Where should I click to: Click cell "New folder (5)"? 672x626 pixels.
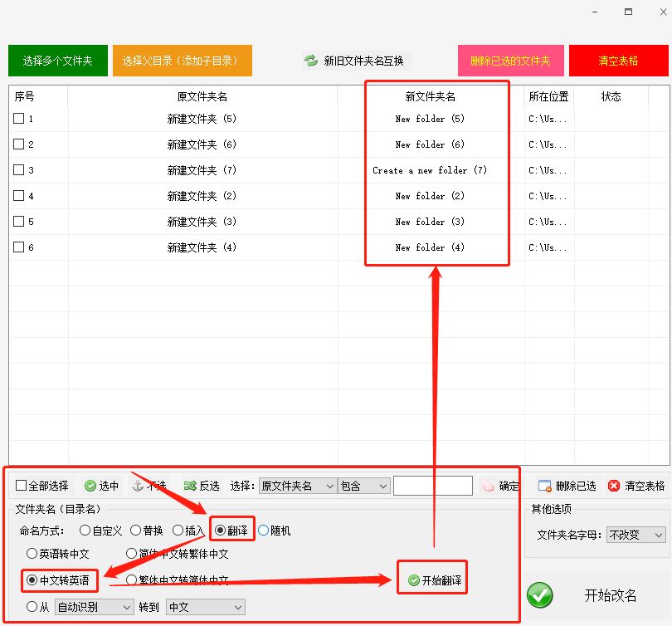[430, 119]
